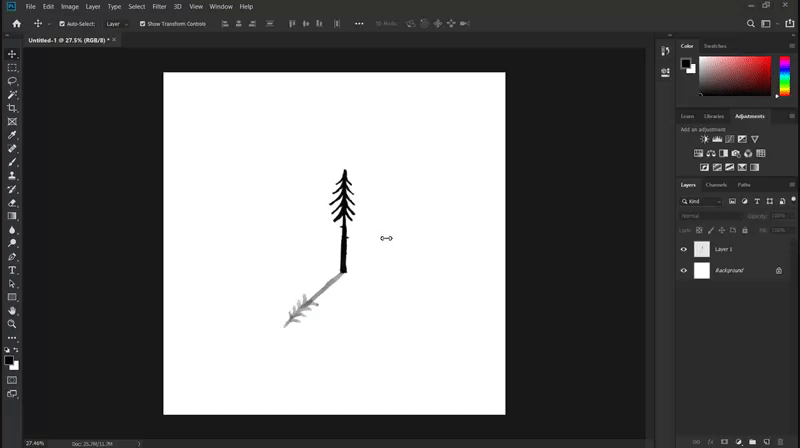Toggle lock all padlock icon
800x448 pixels.
(x=745, y=231)
